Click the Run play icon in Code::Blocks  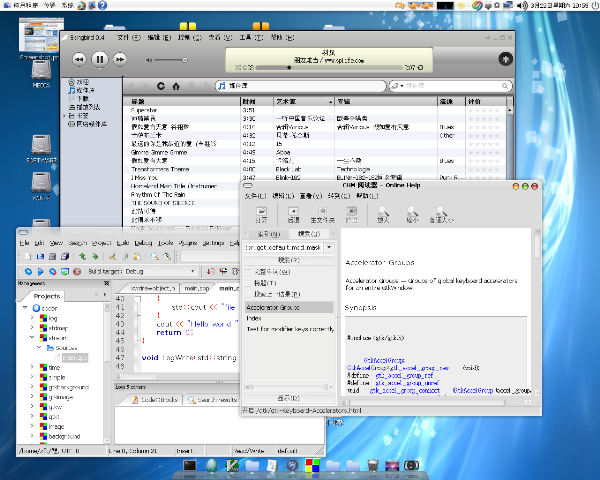pos(41,272)
